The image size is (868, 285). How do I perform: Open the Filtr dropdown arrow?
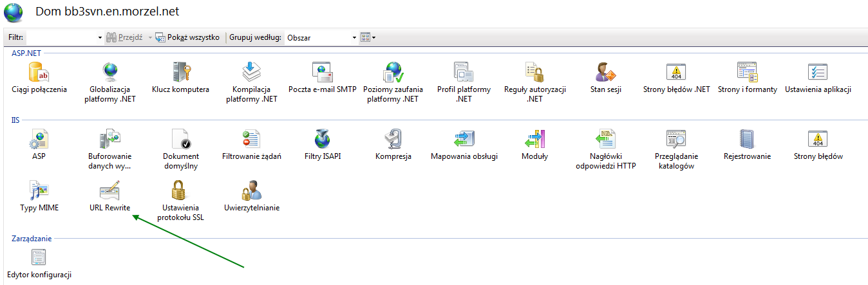click(x=100, y=38)
